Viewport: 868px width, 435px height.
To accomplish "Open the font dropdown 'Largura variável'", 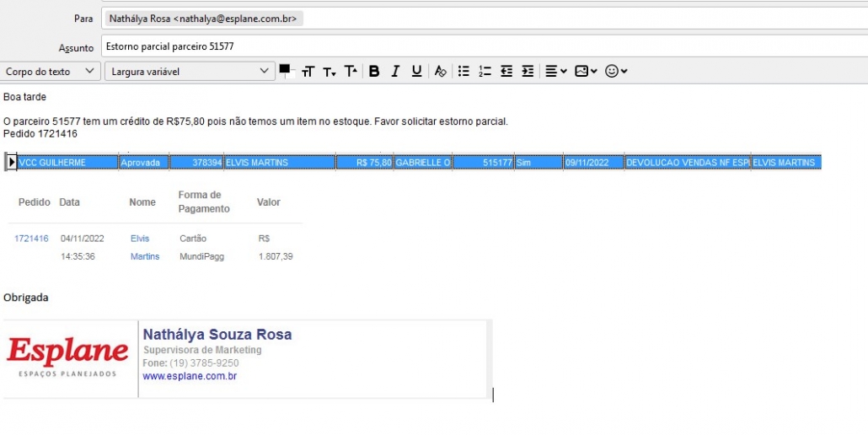I will point(190,72).
